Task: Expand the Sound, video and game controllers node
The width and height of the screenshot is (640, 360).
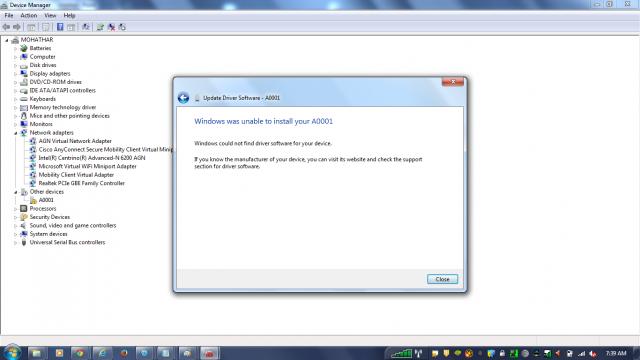Action: (x=16, y=226)
